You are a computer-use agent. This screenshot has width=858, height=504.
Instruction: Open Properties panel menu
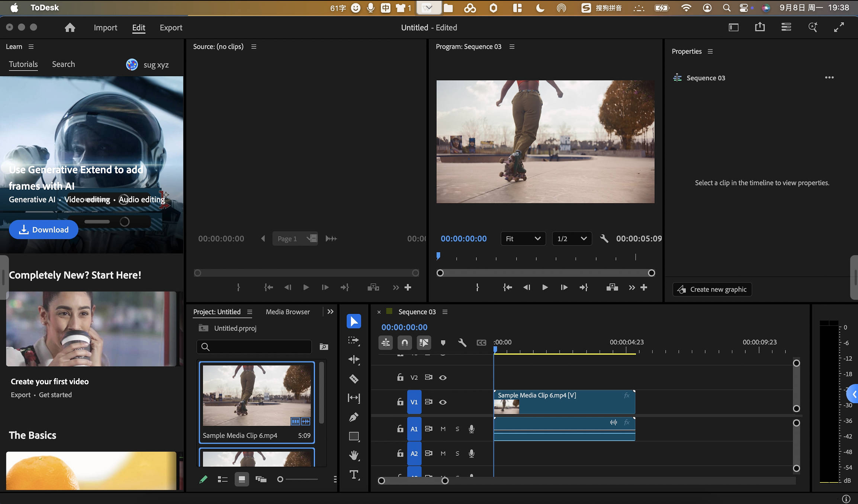(x=710, y=51)
